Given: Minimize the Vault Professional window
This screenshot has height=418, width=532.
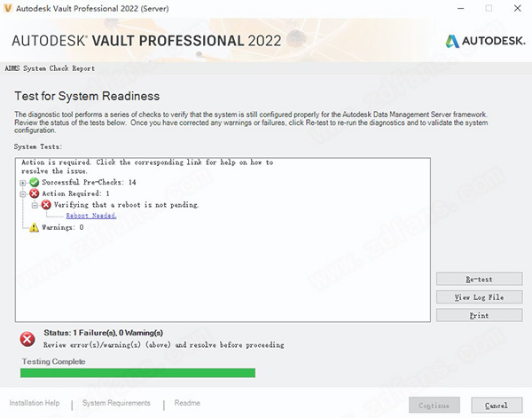Looking at the screenshot, I should [x=460, y=8].
